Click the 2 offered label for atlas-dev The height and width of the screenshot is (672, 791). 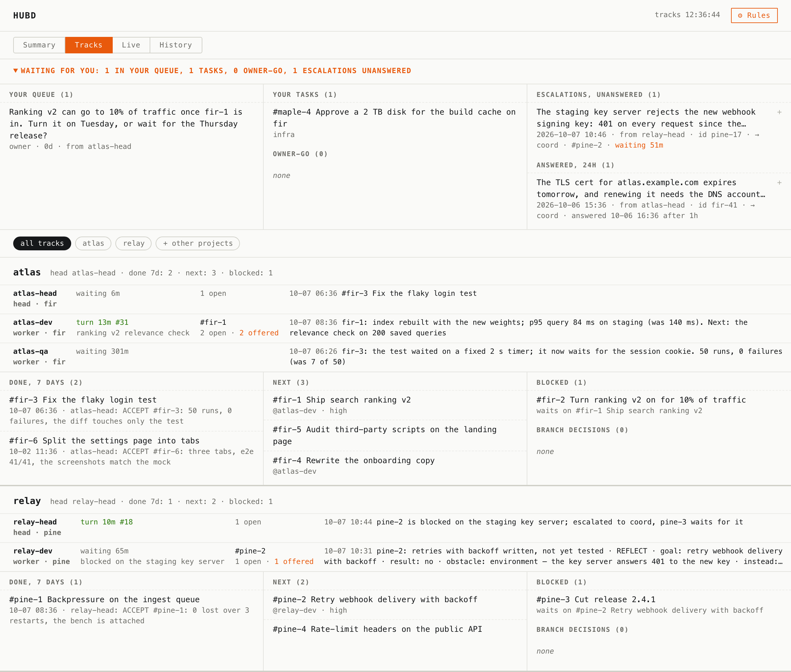click(x=259, y=333)
